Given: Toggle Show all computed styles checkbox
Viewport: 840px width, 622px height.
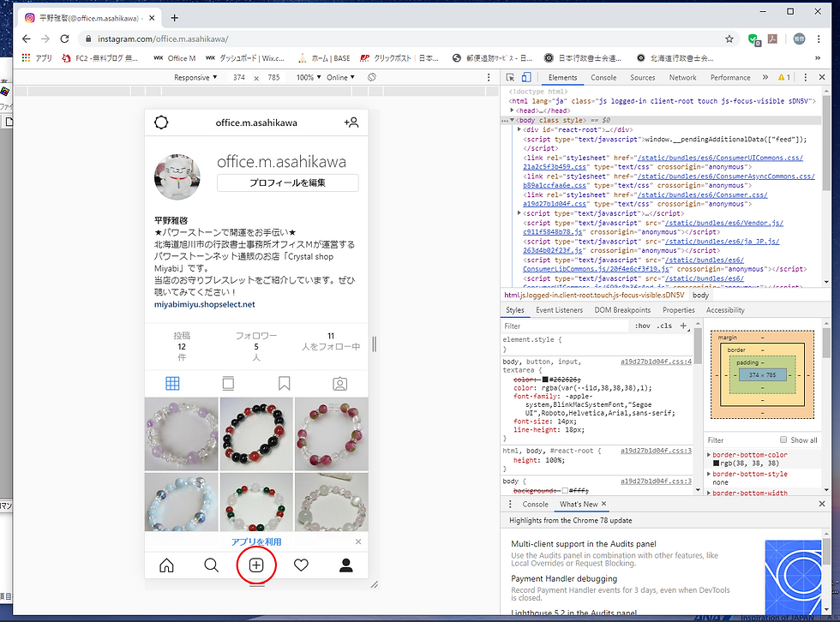Looking at the screenshot, I should pyautogui.click(x=783, y=440).
